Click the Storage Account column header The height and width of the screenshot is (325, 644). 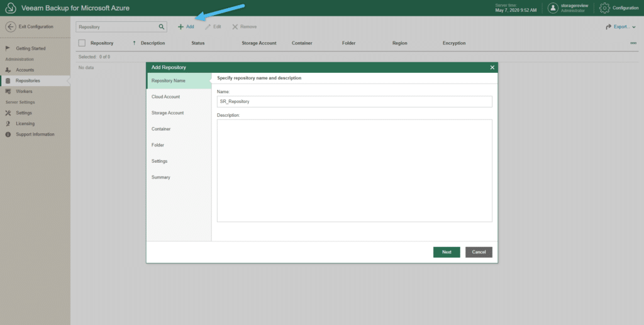tap(258, 43)
